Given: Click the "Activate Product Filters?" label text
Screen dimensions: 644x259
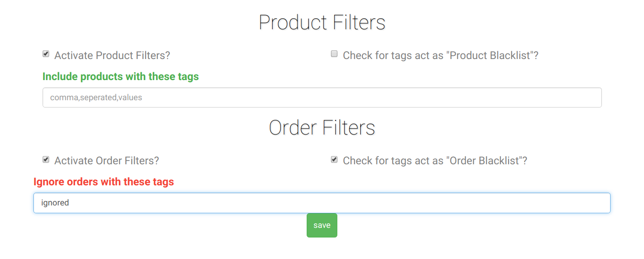Looking at the screenshot, I should click(x=112, y=56).
